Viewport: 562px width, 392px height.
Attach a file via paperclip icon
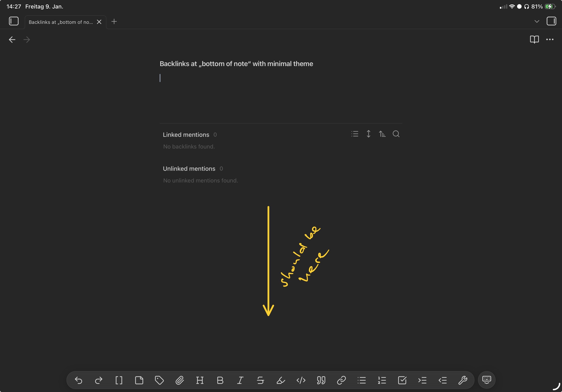click(180, 380)
